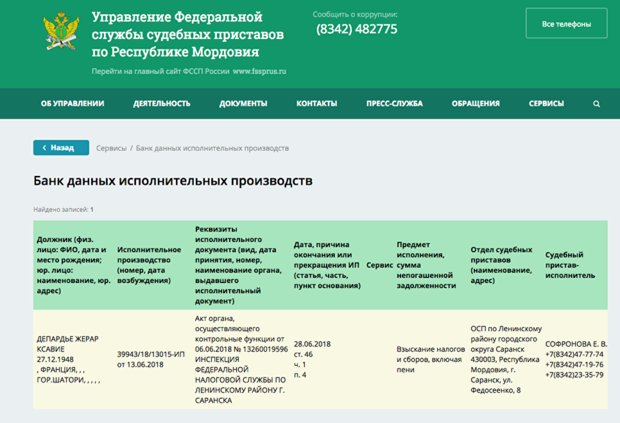Click the phone number (8342) 482775
The width and height of the screenshot is (620, 423).
[x=357, y=29]
